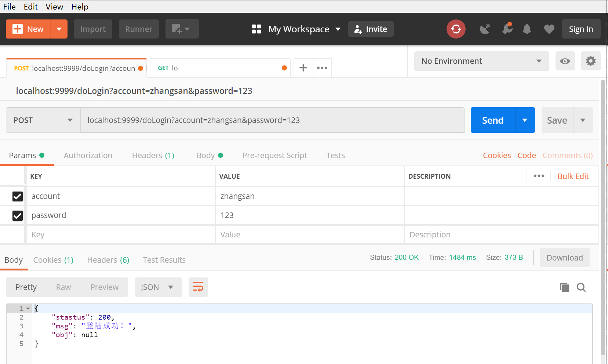Open Bulk Edit link
The height and width of the screenshot is (364, 608).
tap(573, 176)
